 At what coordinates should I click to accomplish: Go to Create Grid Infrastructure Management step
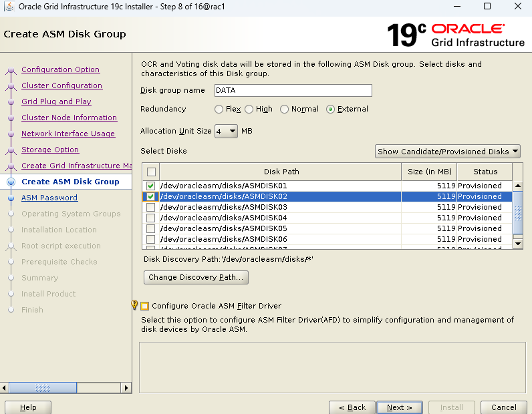pos(77,166)
